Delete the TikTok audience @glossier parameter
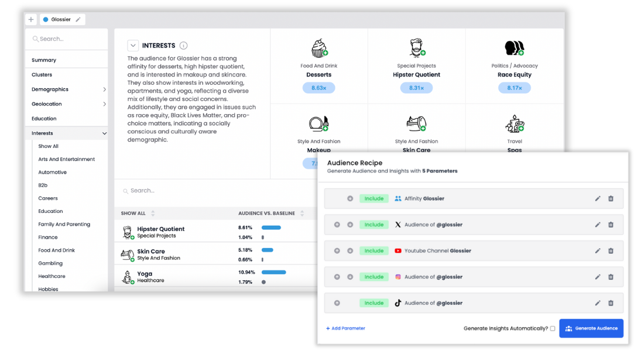The image size is (644, 351). (x=611, y=303)
